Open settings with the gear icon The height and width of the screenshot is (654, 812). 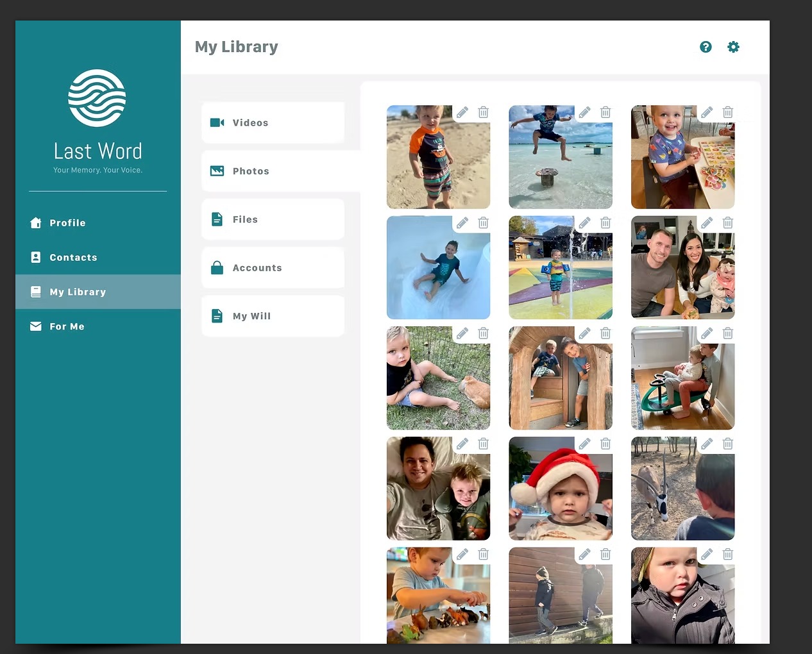pyautogui.click(x=733, y=47)
